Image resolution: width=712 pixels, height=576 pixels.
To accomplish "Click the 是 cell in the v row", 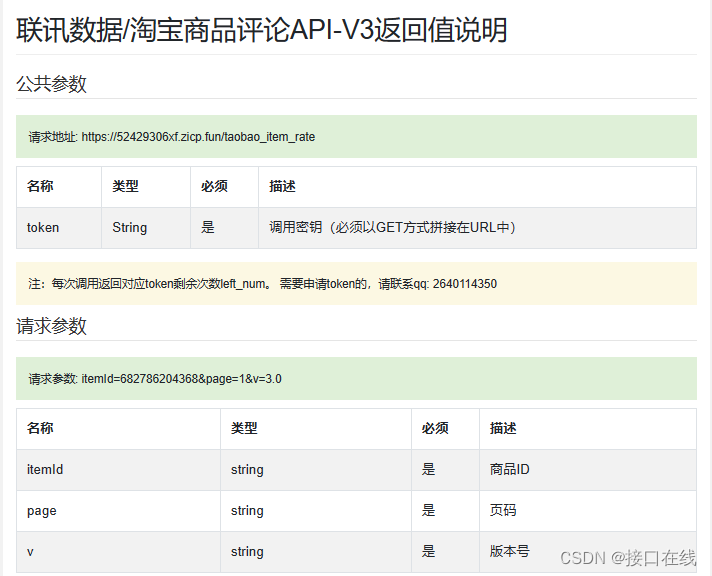I will [x=445, y=551].
